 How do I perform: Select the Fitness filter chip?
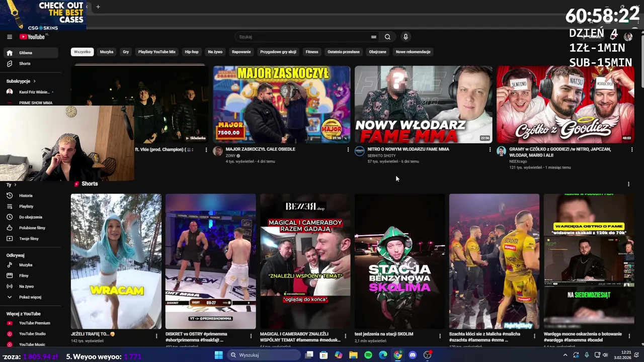pyautogui.click(x=312, y=52)
